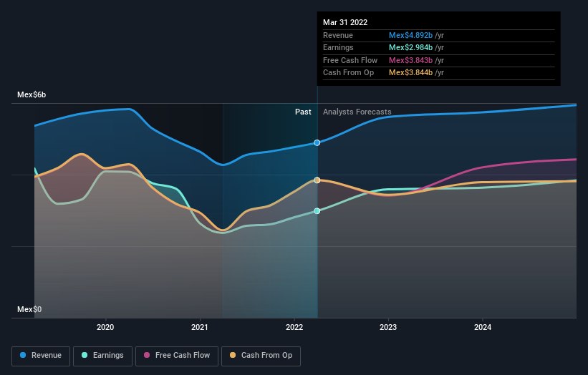The height and width of the screenshot is (375, 588).
Task: Click the Mex$3.844b cash from op value
Action: (410, 73)
